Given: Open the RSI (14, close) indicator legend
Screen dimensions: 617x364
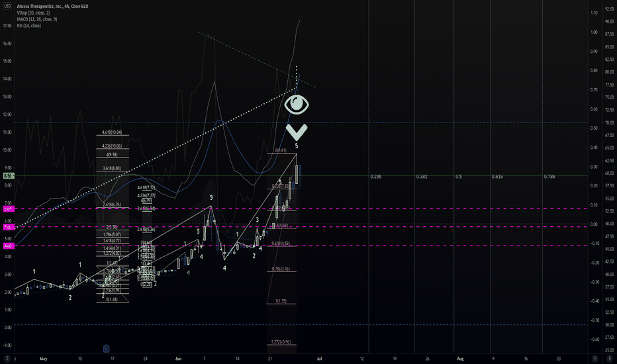Looking at the screenshot, I should (28, 26).
